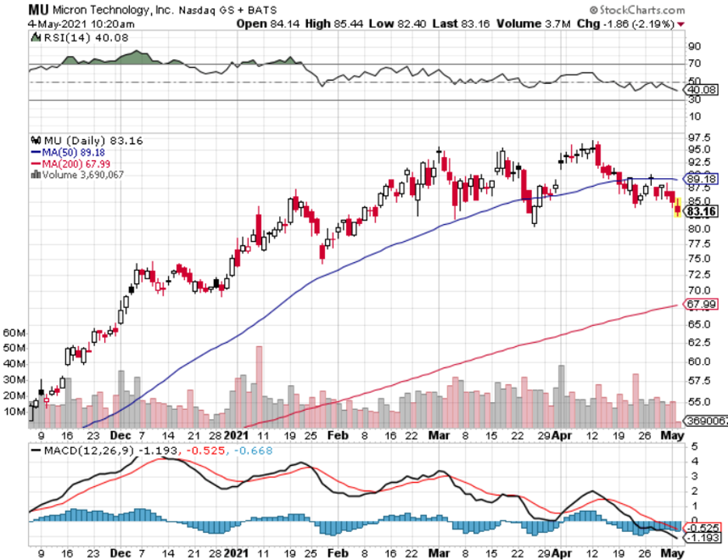The width and height of the screenshot is (728, 560).
Task: Click the bold 83.16 price tag on axis
Action: coord(702,212)
